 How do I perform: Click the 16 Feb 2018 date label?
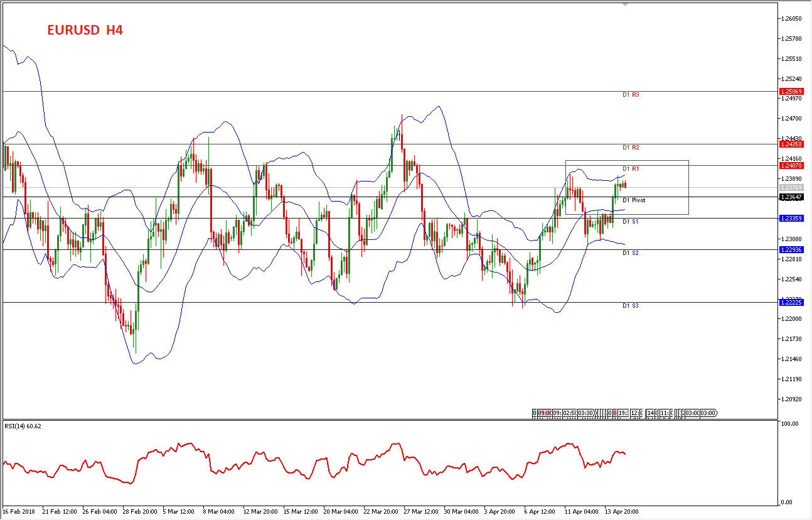pyautogui.click(x=20, y=511)
